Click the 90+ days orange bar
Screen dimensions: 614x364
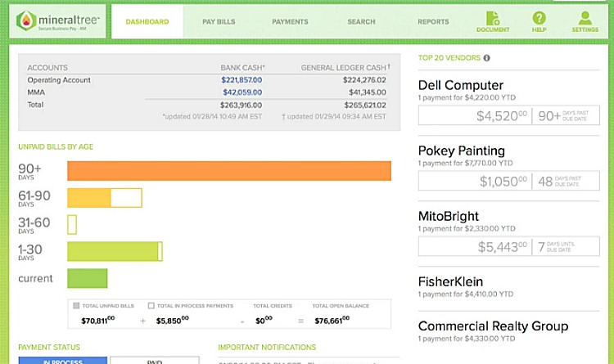229,171
